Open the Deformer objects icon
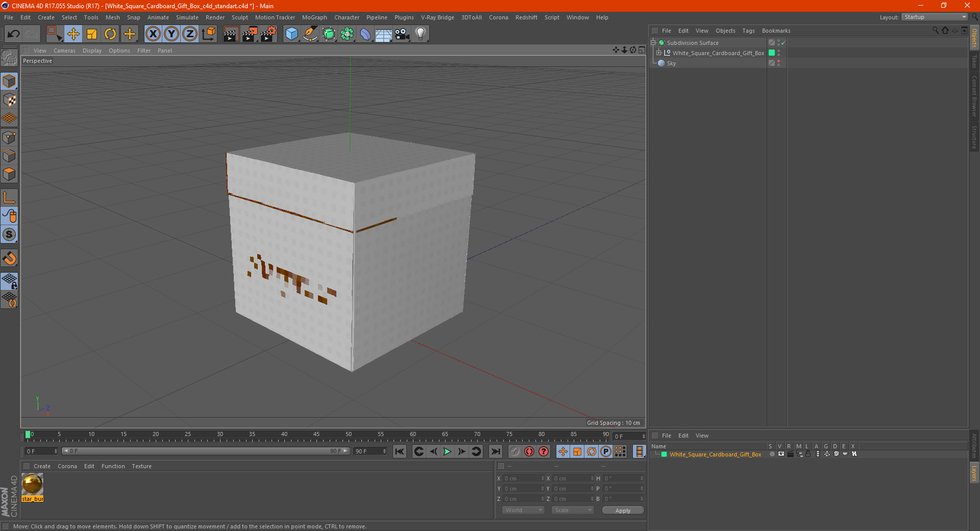This screenshot has width=980, height=531. pyautogui.click(x=365, y=34)
